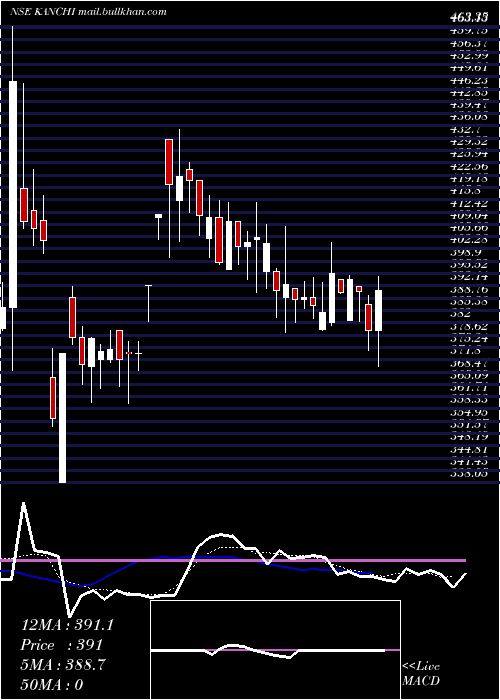Click the 412.42 price axis label
This screenshot has height=700, width=500.
tap(469, 204)
